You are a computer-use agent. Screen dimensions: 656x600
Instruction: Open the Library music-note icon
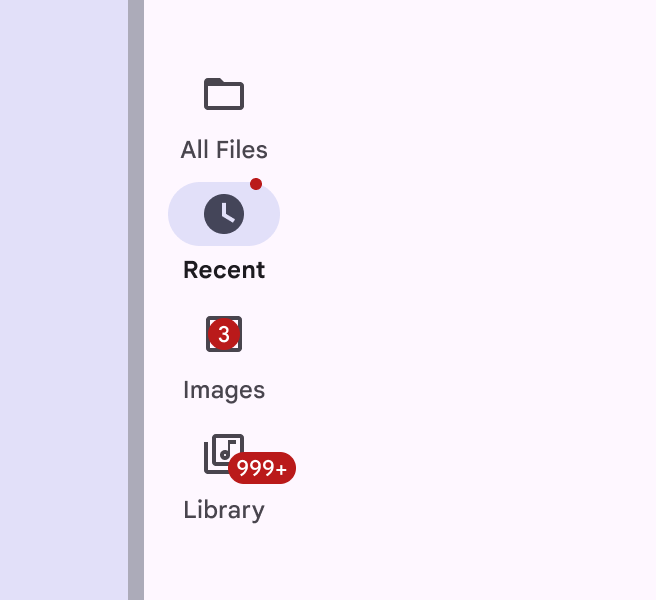[224, 454]
